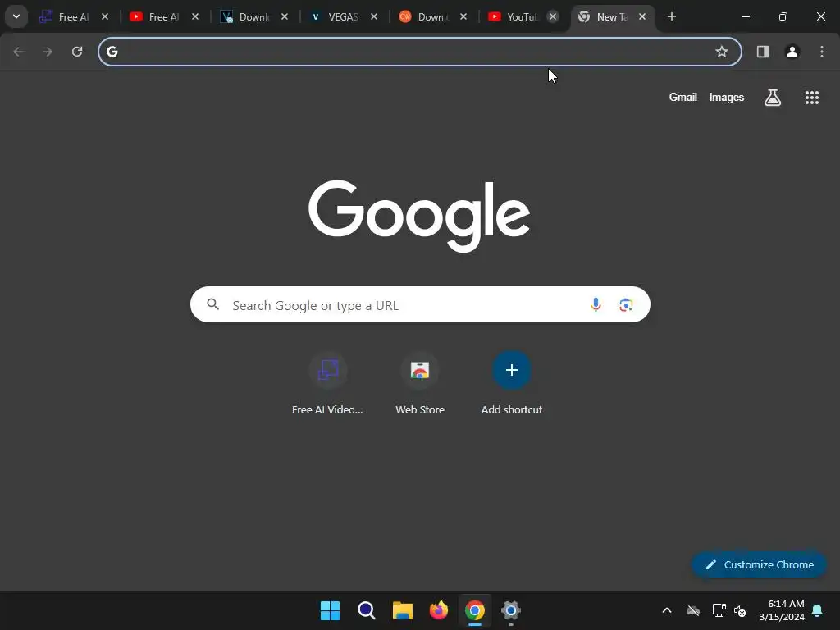Open the network status tray icon
Screen dimensions: 840x630
coord(719,610)
